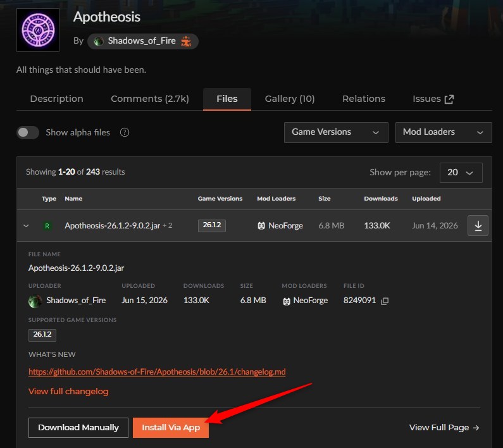The width and height of the screenshot is (503, 448).
Task: Open the Game Versions dropdown
Action: click(x=336, y=132)
